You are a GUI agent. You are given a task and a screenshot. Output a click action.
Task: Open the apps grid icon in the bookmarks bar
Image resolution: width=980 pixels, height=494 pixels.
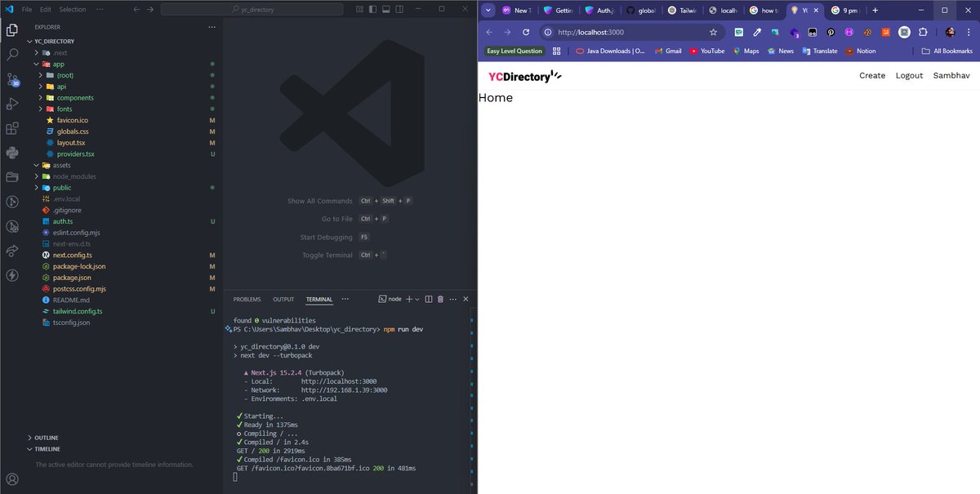557,51
